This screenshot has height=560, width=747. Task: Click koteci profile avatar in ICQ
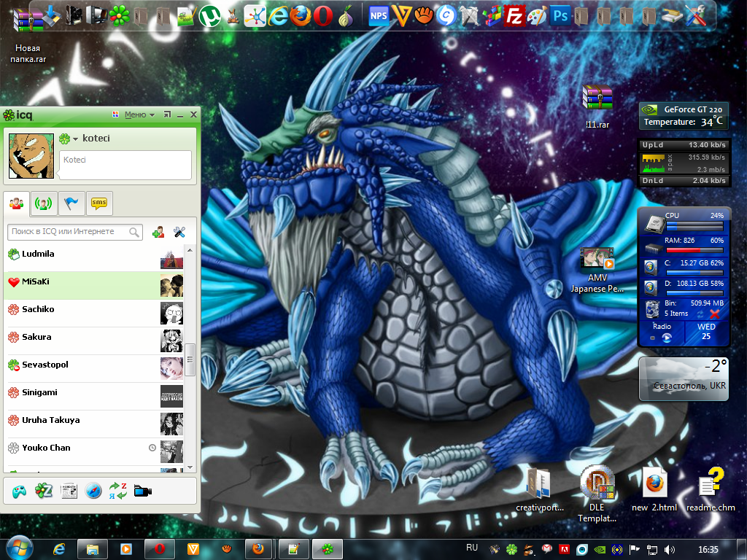[x=31, y=156]
